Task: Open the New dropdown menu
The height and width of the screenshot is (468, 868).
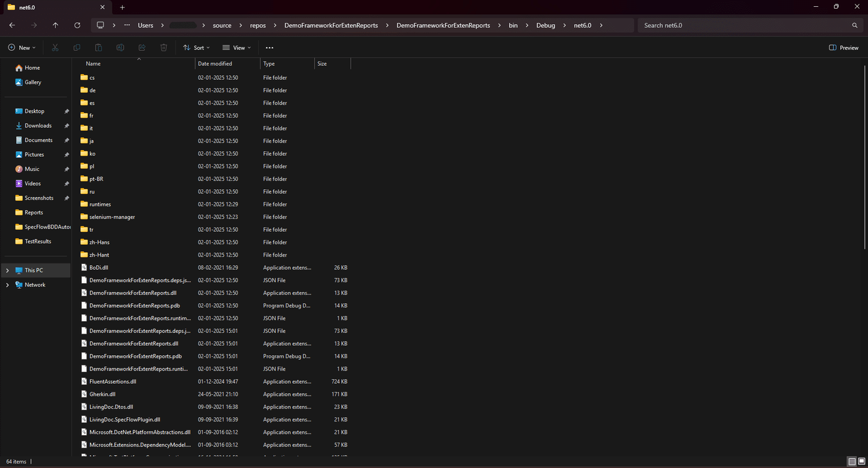Action: point(22,48)
